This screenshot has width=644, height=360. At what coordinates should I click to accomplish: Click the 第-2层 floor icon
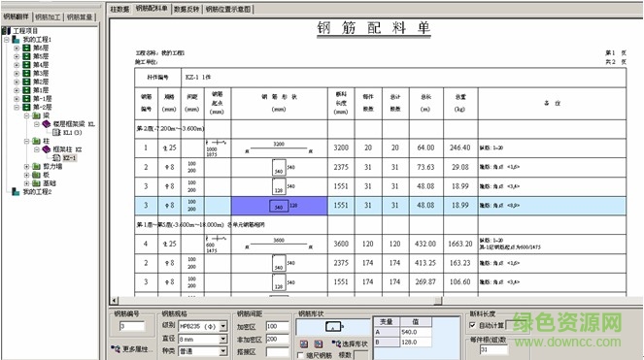click(x=26, y=107)
